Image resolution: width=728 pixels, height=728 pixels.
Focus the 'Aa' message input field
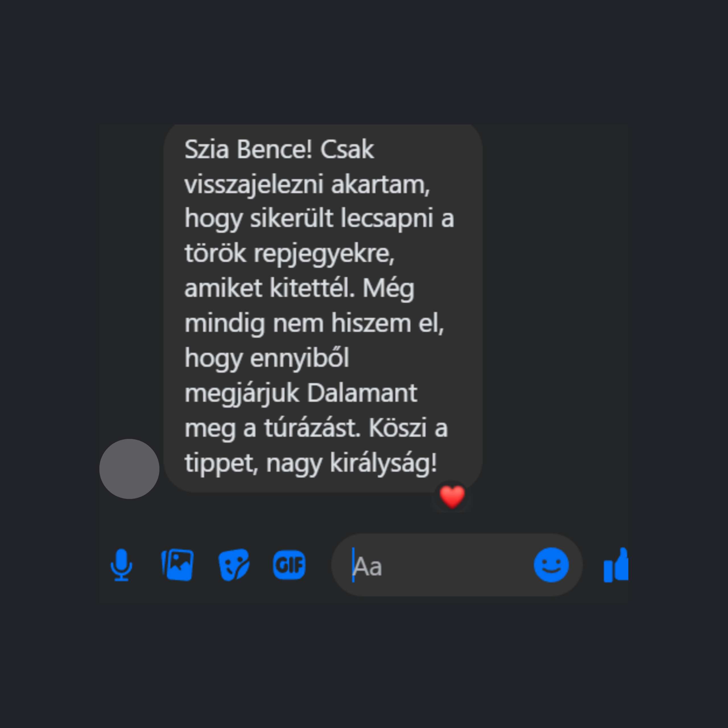(433, 565)
